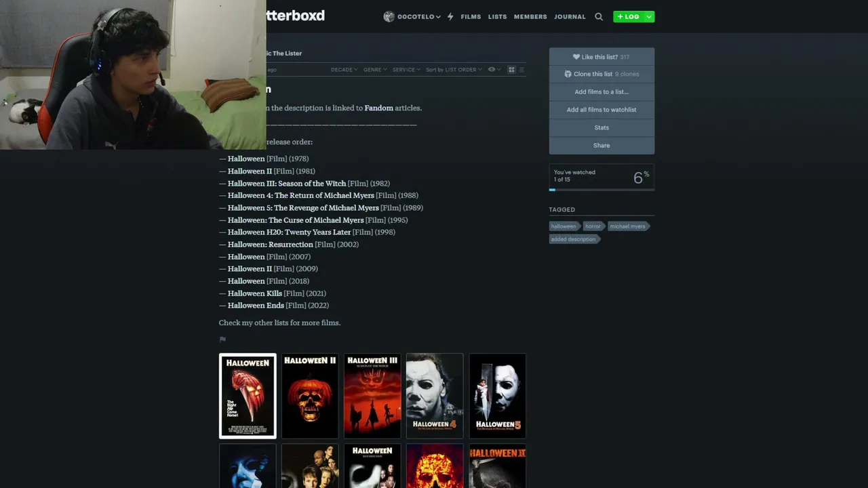The width and height of the screenshot is (868, 488).
Task: Open Halloween II (1981) description link
Action: [x=250, y=171]
